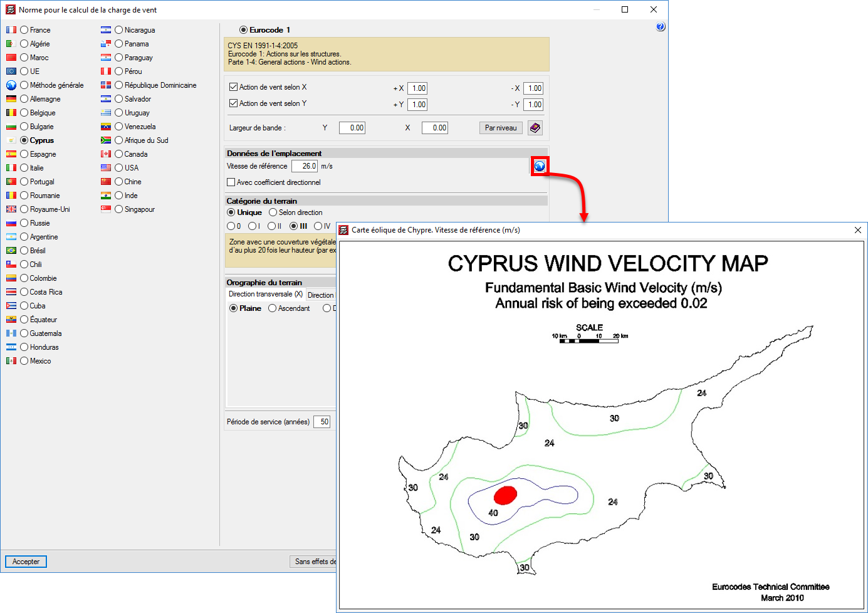
Task: Select the Russie radio button
Action: pos(24,223)
